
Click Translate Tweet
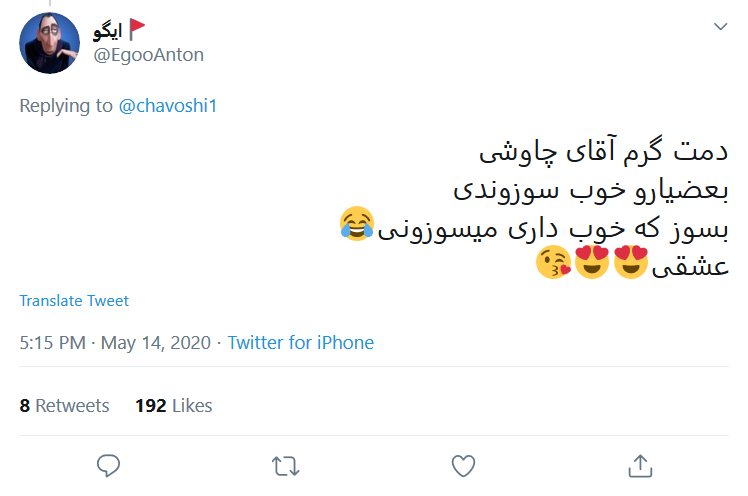[x=74, y=300]
